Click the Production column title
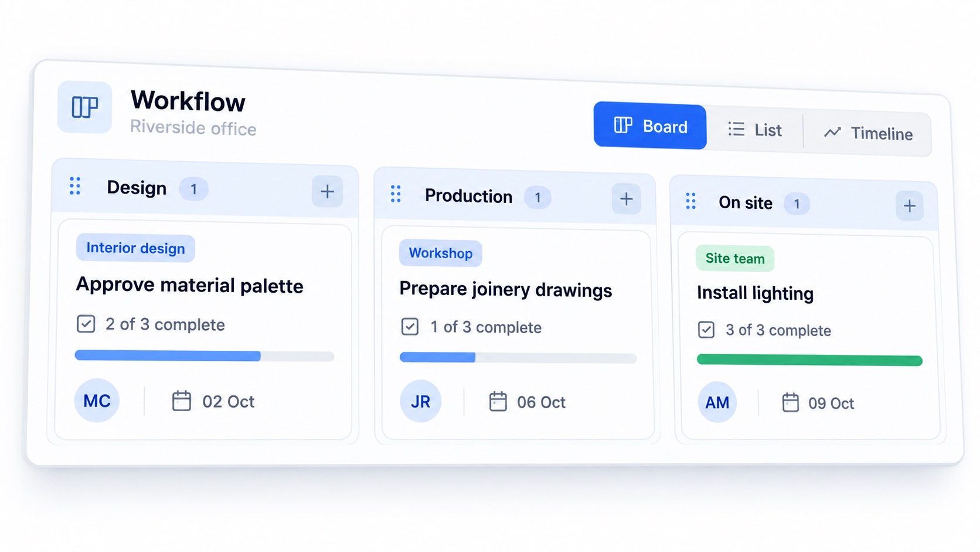 point(469,196)
